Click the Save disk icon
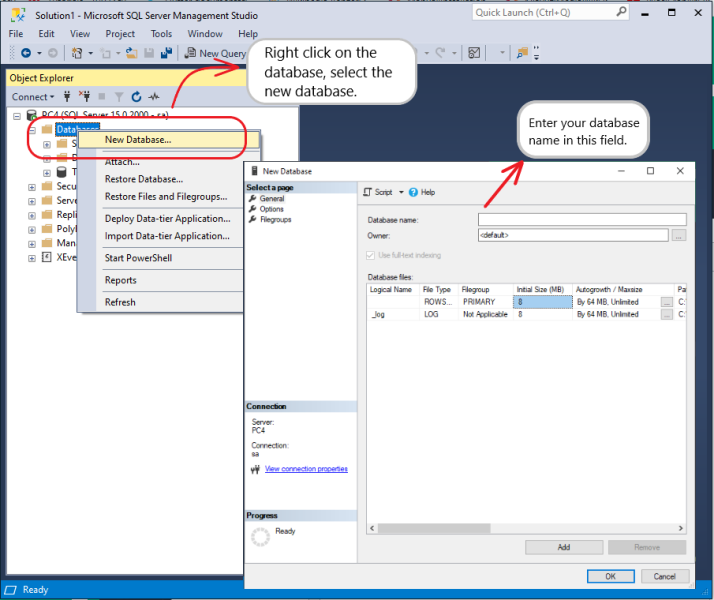Screen dimensions: 714x600 [149, 53]
